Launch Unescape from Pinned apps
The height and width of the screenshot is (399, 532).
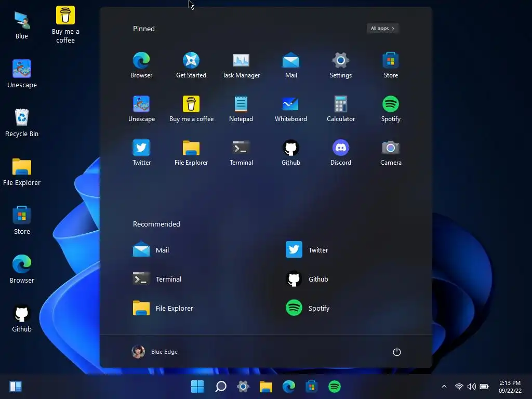pyautogui.click(x=141, y=109)
